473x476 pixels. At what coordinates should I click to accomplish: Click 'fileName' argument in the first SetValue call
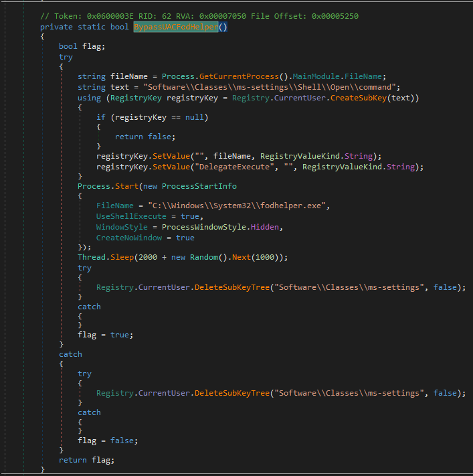pos(231,157)
